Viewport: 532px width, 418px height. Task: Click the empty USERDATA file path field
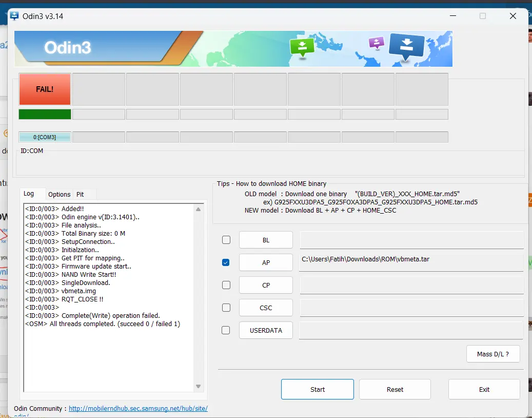point(411,330)
